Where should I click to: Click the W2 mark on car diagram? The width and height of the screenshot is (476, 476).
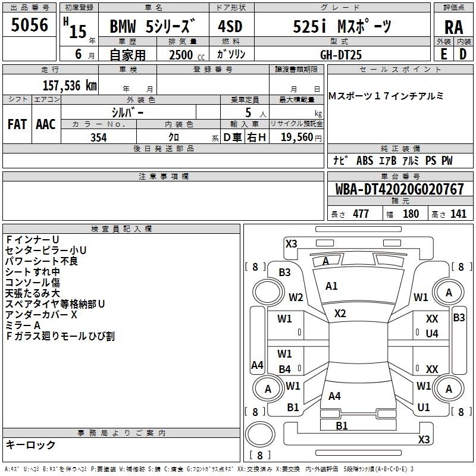[x=296, y=297]
